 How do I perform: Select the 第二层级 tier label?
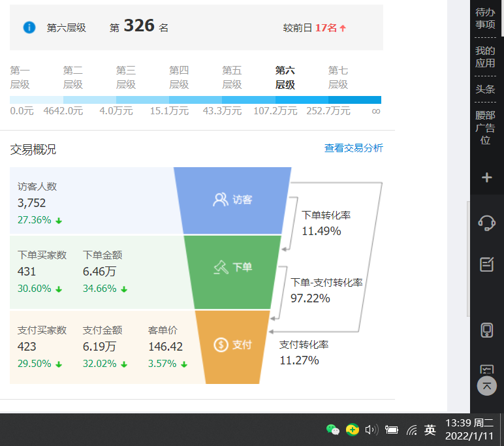[x=73, y=78]
